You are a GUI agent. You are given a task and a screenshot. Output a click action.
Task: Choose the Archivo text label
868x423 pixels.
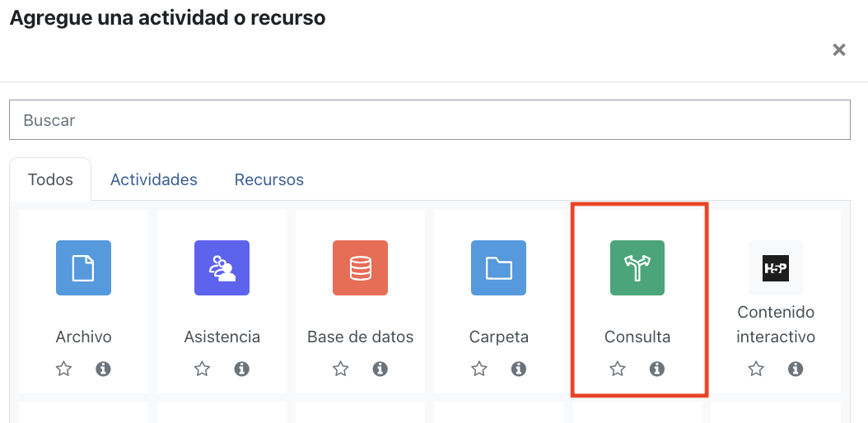(x=84, y=337)
